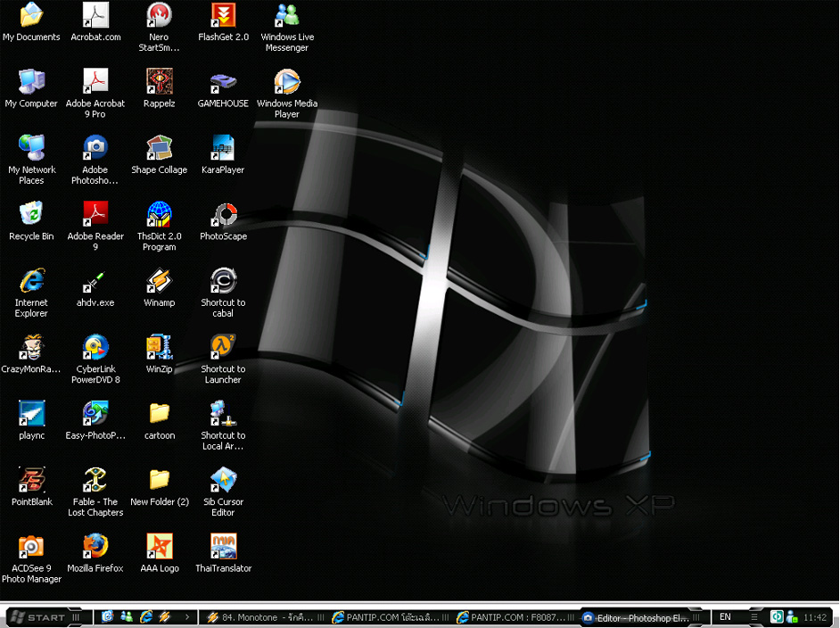Launch the Rappelz game shortcut
This screenshot has width=840, height=628.
coord(159,89)
